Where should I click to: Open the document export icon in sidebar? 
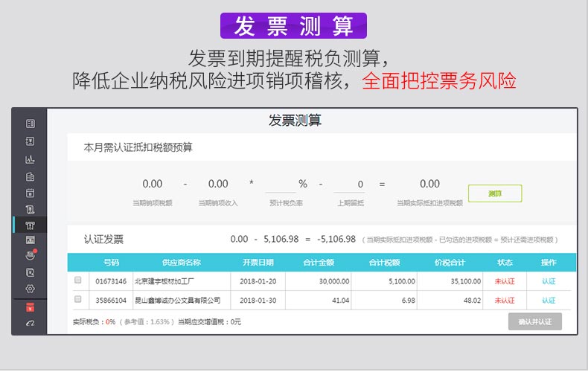tap(30, 272)
